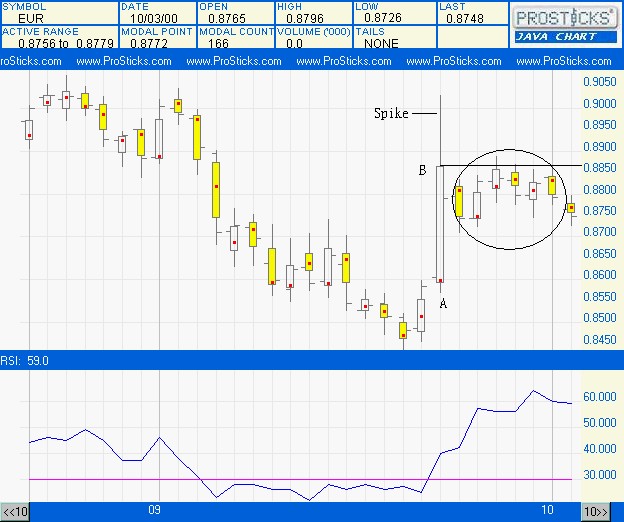Click the MODAL POINT 0.8772 cell
The height and width of the screenshot is (522, 624).
click(158, 38)
